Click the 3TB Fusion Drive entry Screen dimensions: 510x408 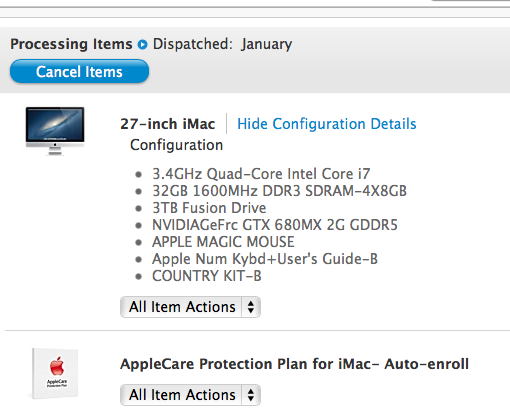(x=209, y=208)
